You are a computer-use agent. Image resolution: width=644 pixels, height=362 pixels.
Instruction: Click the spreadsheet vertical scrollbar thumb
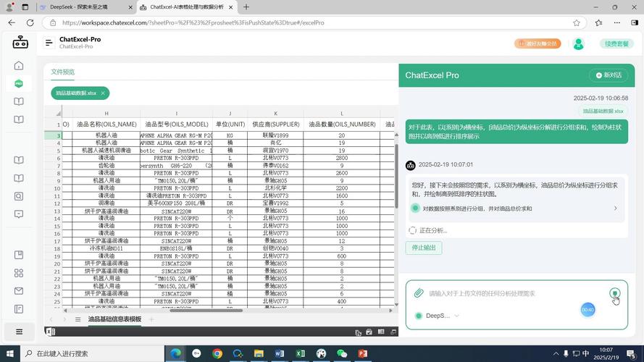396,176
